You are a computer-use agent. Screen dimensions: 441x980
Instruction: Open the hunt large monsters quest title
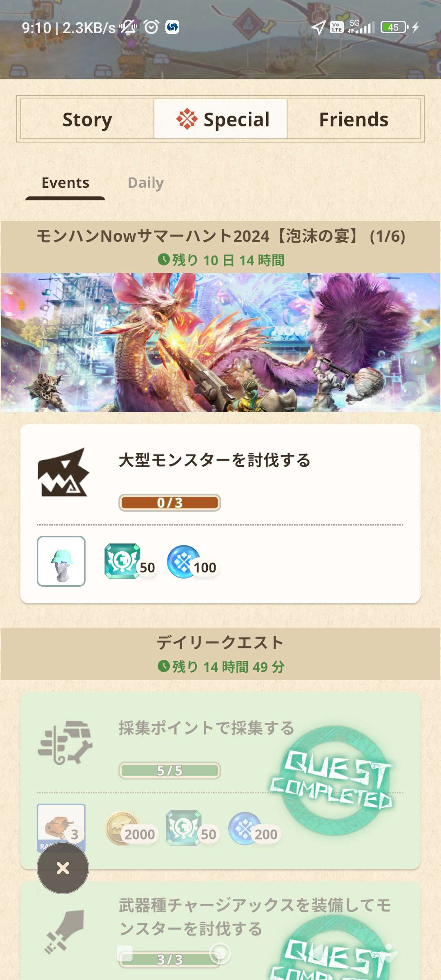point(215,460)
